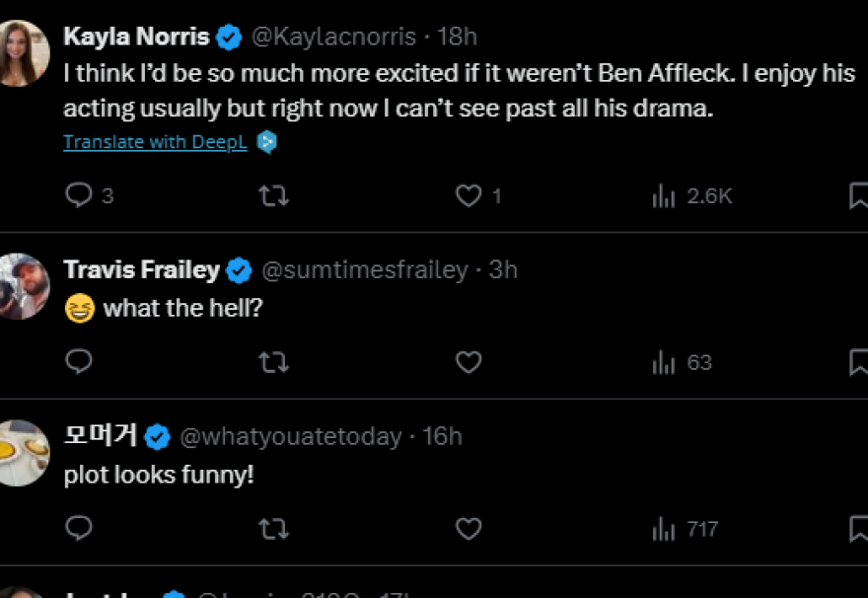The image size is (868, 598).
Task: Like Travis Frailey's tweet
Action: coord(469,362)
